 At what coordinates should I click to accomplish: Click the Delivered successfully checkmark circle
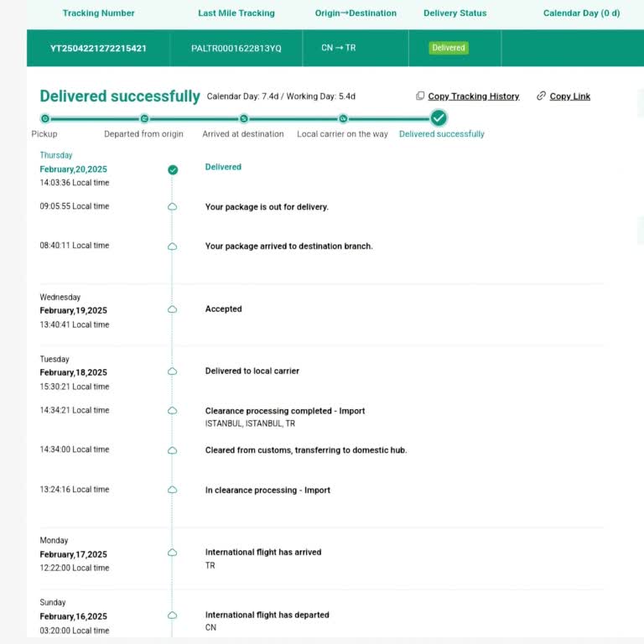(x=439, y=118)
